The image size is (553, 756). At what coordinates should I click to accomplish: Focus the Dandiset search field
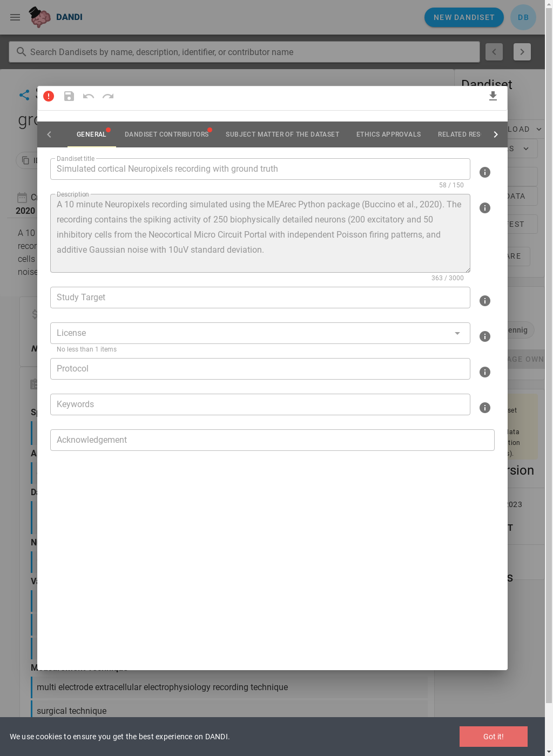(244, 52)
